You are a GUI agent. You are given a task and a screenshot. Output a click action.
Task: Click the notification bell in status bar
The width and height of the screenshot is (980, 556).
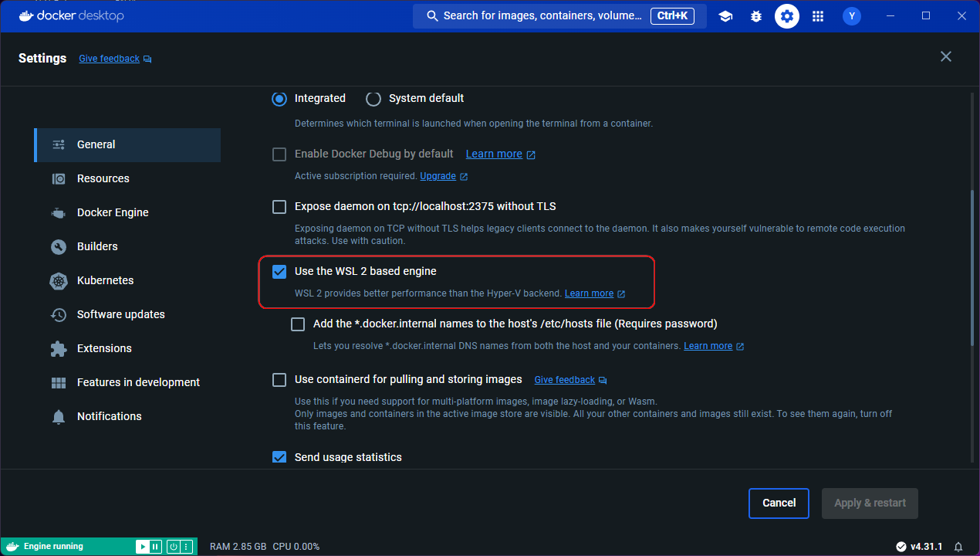point(958,547)
